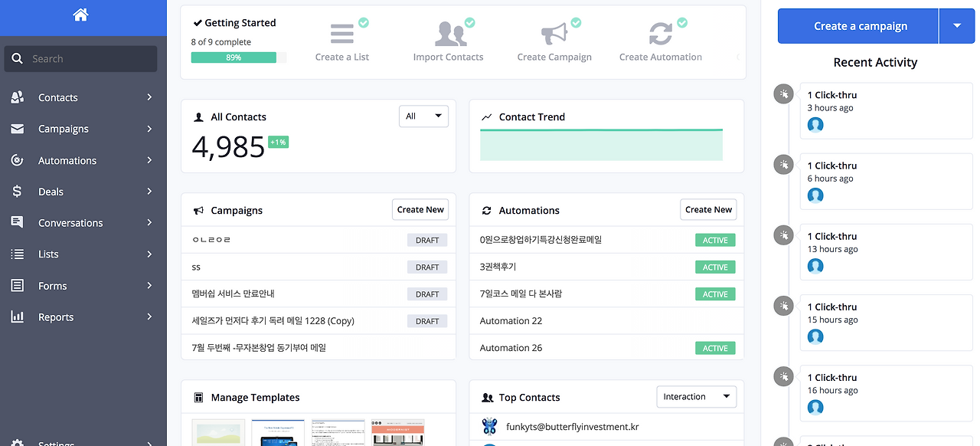980x446 pixels.
Task: Click the Deals dollar icon in sidebar
Action: pyautogui.click(x=17, y=192)
